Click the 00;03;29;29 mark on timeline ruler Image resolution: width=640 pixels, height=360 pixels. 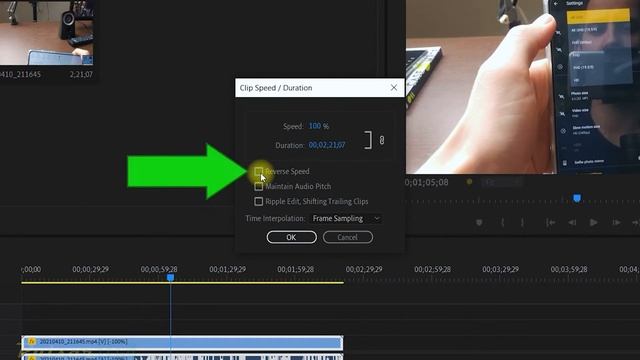pos(500,269)
